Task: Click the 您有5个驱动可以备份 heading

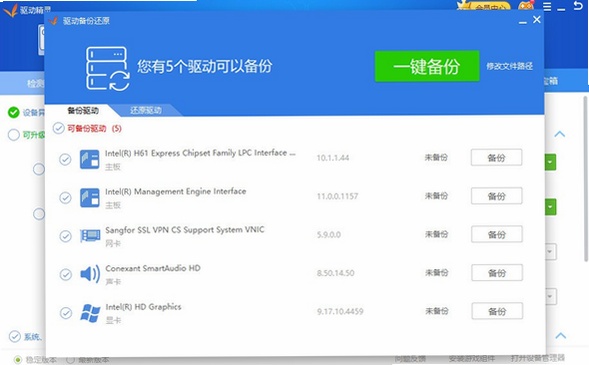Action: (204, 66)
